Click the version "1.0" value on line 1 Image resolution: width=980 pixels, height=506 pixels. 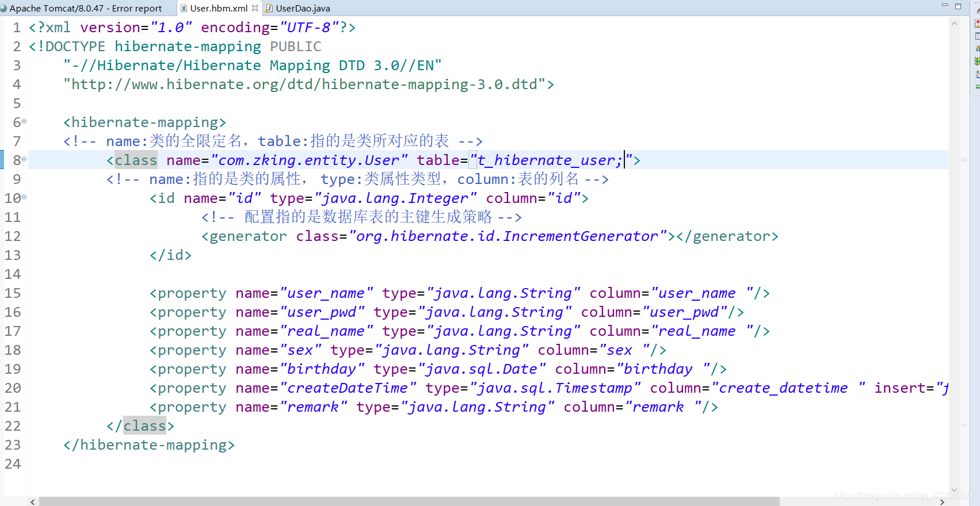point(171,27)
